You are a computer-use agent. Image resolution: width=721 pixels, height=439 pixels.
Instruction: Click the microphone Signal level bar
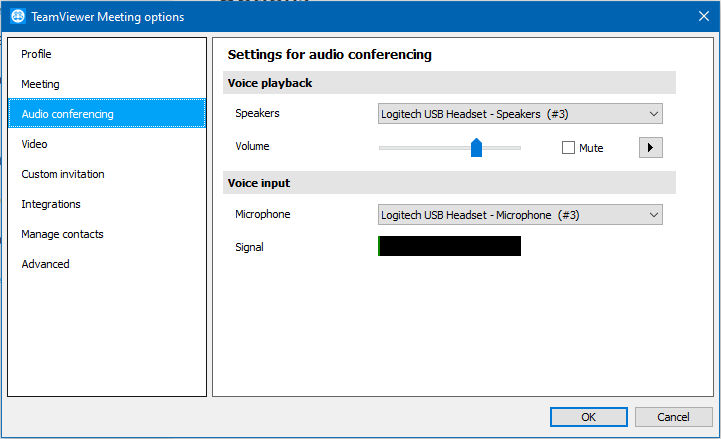click(x=449, y=246)
